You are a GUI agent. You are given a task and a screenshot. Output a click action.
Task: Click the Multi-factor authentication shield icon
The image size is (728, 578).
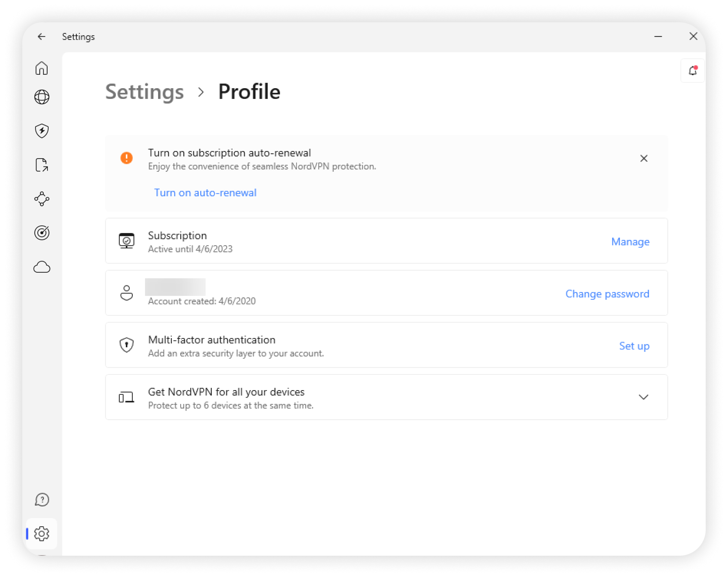[127, 345]
